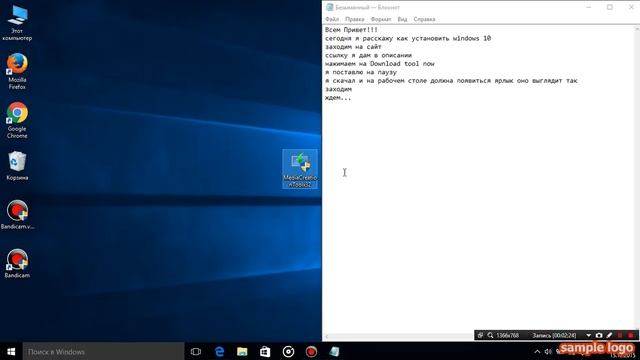Open the Правка menu in Notepad

pyautogui.click(x=354, y=19)
